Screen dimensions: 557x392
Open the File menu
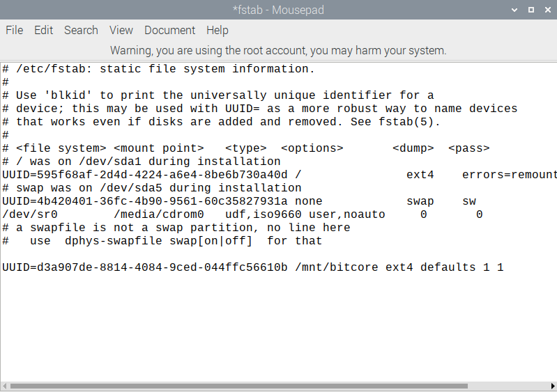coord(14,30)
